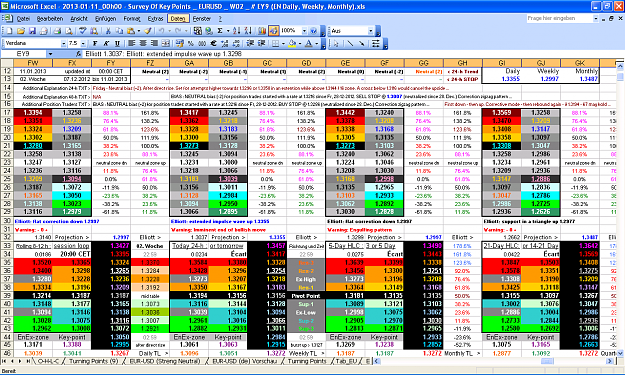Click the first-sheet tab navigation arrow
The image size is (625, 375).
click(x=4, y=361)
